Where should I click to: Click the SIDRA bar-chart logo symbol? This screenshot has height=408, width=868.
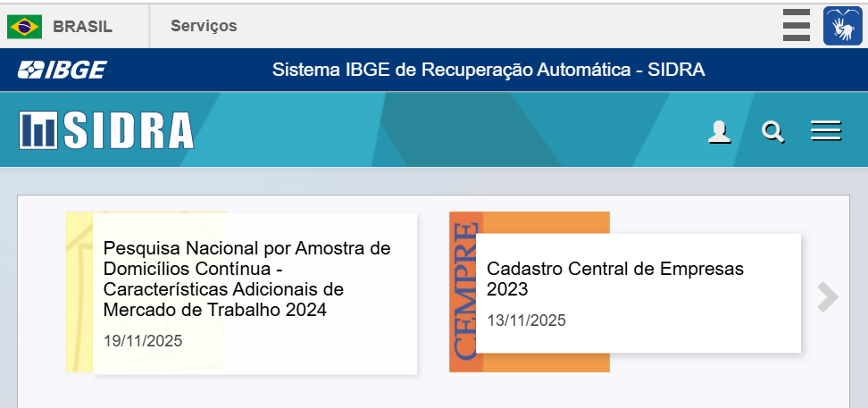(x=38, y=130)
